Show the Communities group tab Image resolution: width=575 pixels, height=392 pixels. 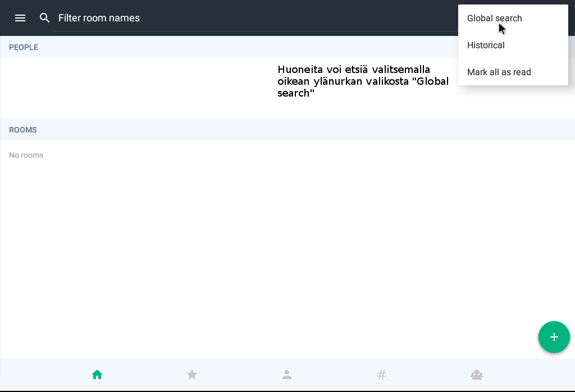[477, 375]
